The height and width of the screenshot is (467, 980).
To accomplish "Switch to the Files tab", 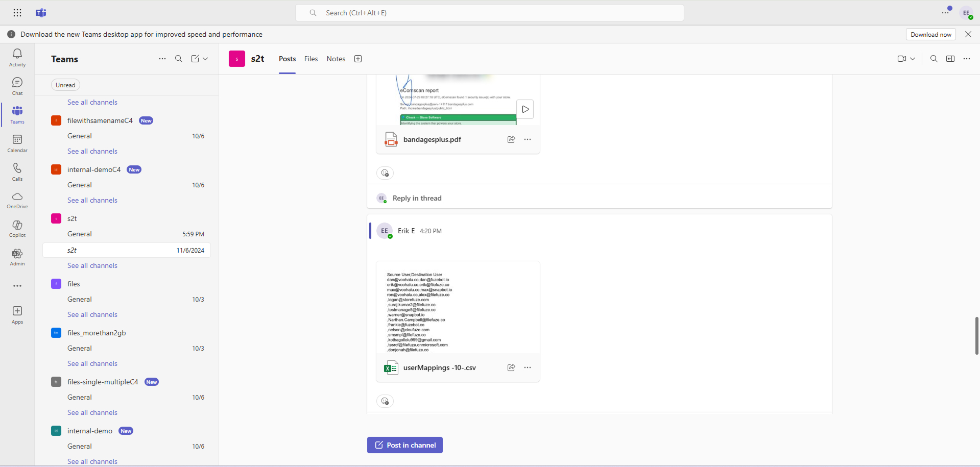I will (311, 59).
